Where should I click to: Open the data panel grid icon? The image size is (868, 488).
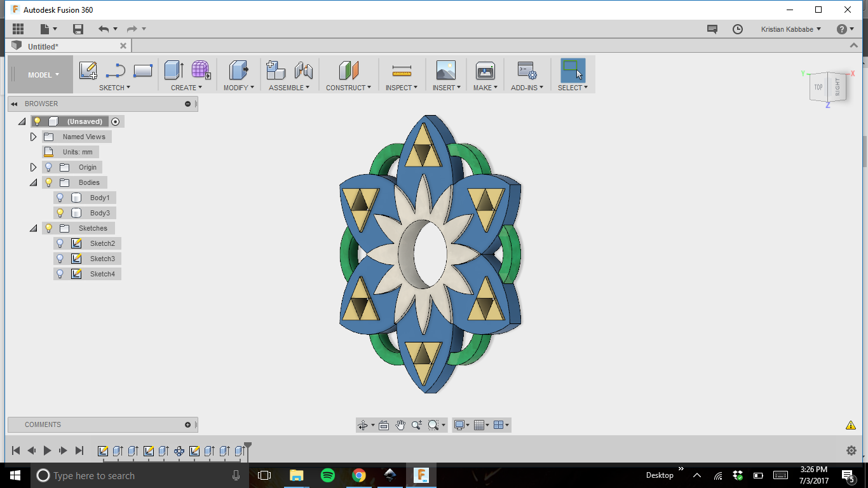point(18,29)
